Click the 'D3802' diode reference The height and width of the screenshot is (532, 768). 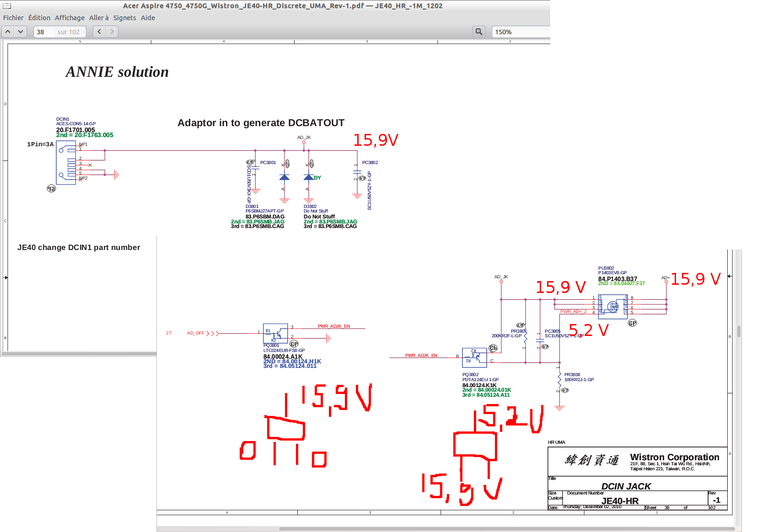click(x=310, y=207)
